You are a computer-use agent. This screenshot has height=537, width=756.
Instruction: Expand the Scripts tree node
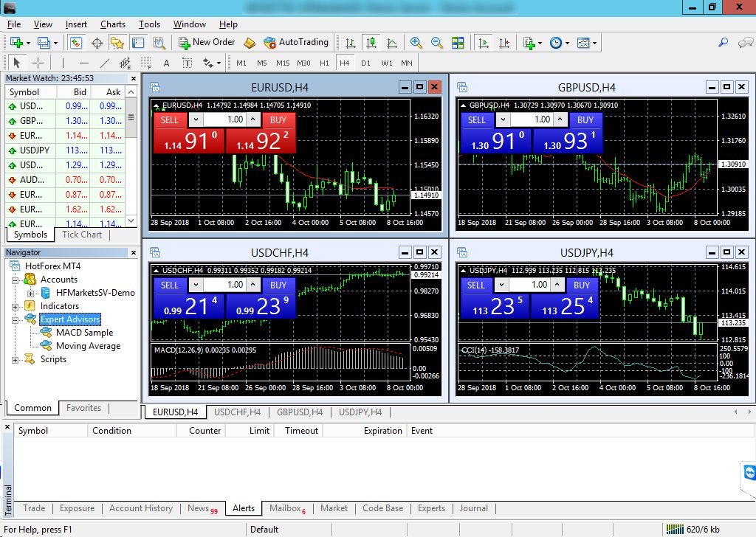point(15,359)
